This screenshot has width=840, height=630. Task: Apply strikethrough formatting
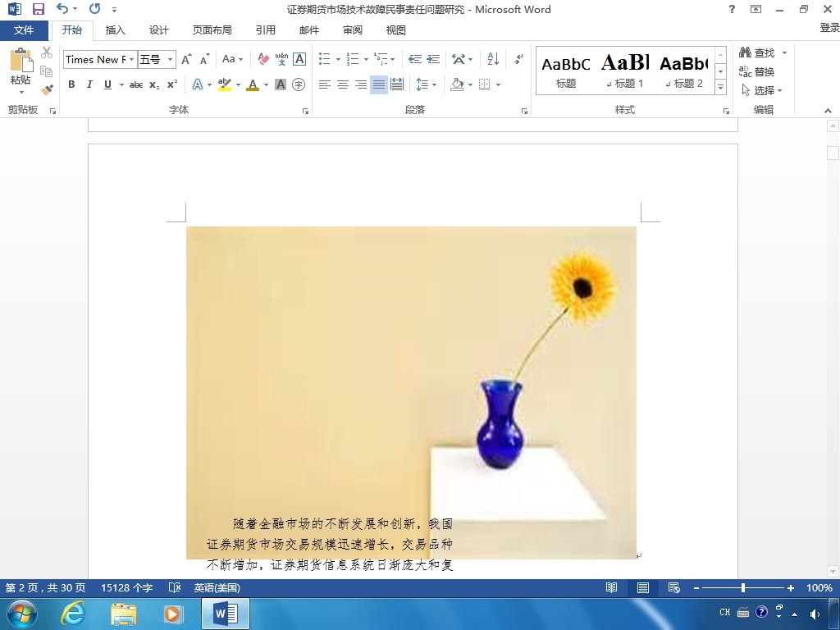tap(136, 84)
